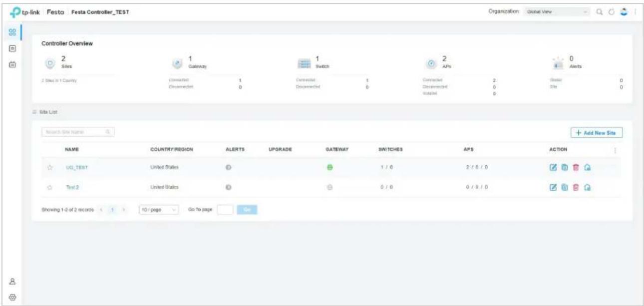
Task: Focus the Search Site Name field
Action: (78, 132)
